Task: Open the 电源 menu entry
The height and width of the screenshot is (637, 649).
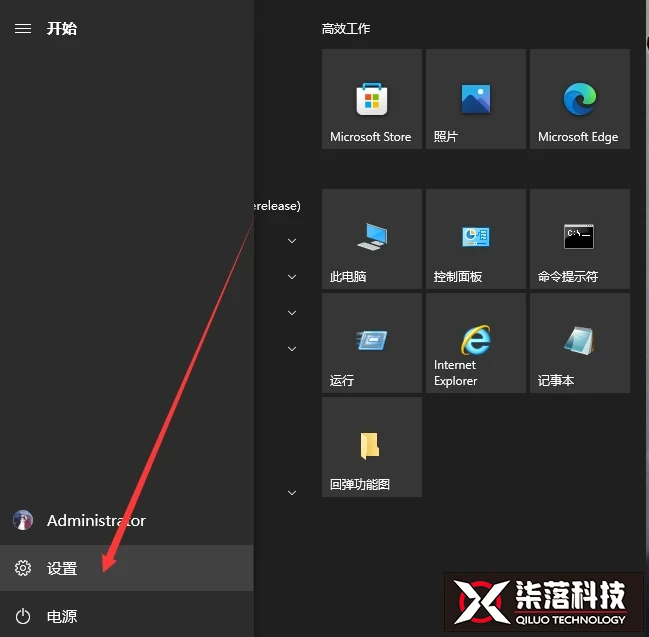Action: pyautogui.click(x=127, y=616)
